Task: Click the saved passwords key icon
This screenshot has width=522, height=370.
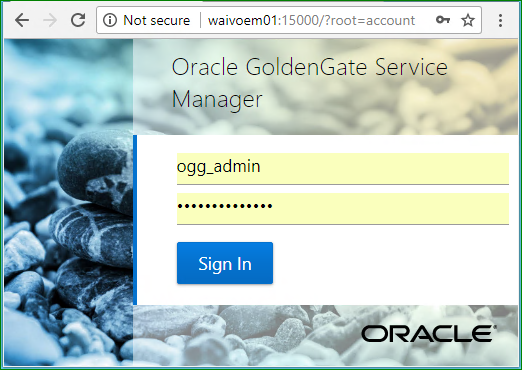Action: pos(443,20)
